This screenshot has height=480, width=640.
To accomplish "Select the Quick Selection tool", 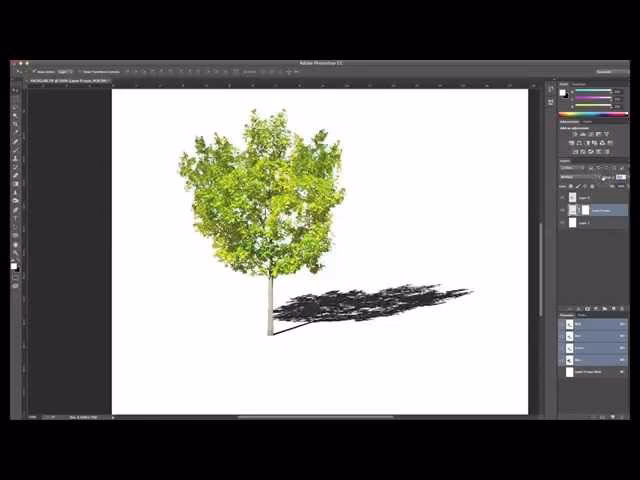I will (x=16, y=116).
